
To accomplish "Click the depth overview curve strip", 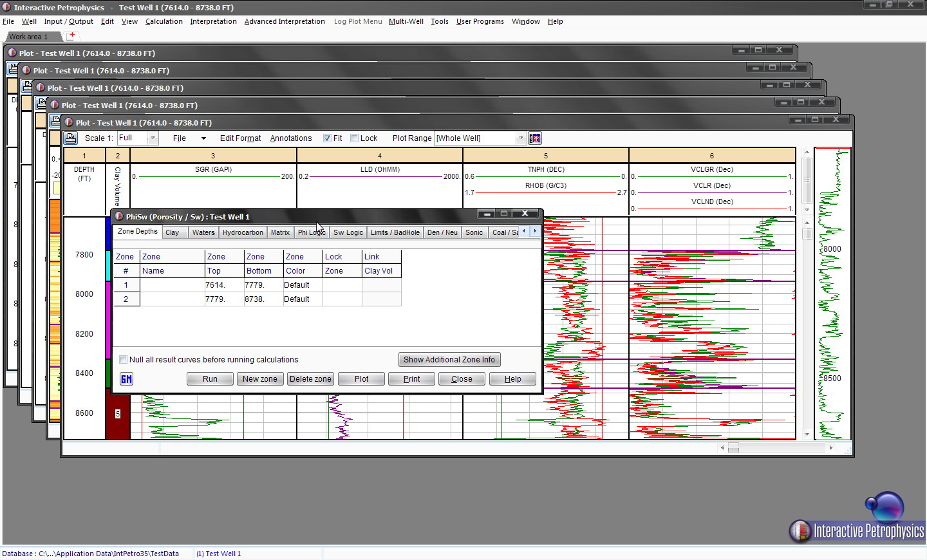I will coord(833,294).
